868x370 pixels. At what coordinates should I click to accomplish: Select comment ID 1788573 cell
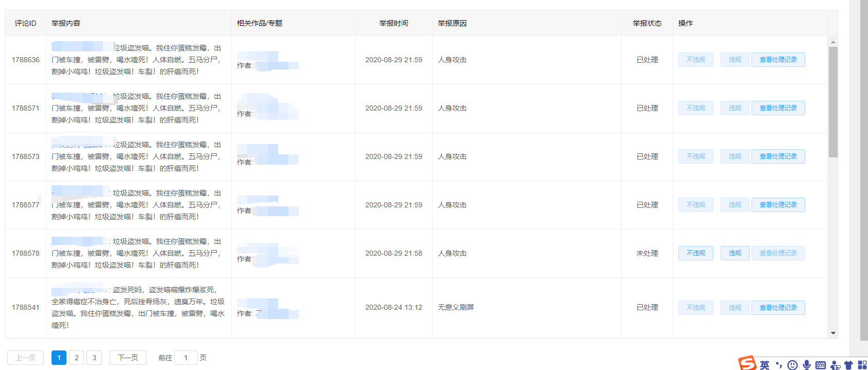tap(25, 156)
